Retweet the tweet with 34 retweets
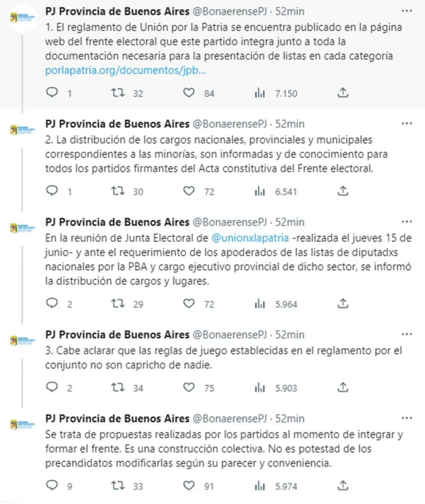This screenshot has width=425, height=504. (118, 387)
